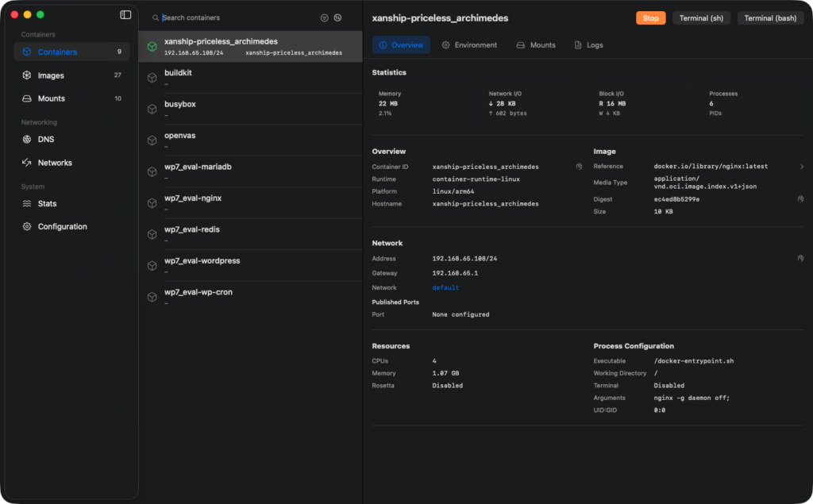813x504 pixels.
Task: Select the busybox container row
Action: (x=251, y=109)
